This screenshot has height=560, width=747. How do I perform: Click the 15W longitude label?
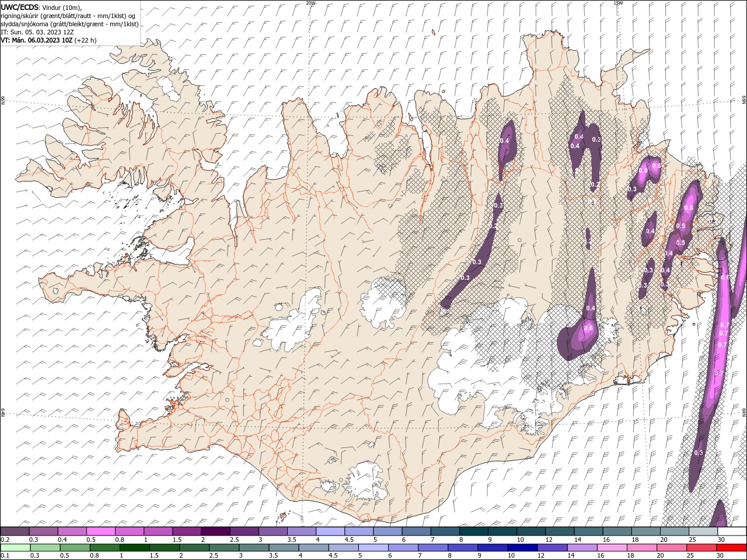point(618,3)
